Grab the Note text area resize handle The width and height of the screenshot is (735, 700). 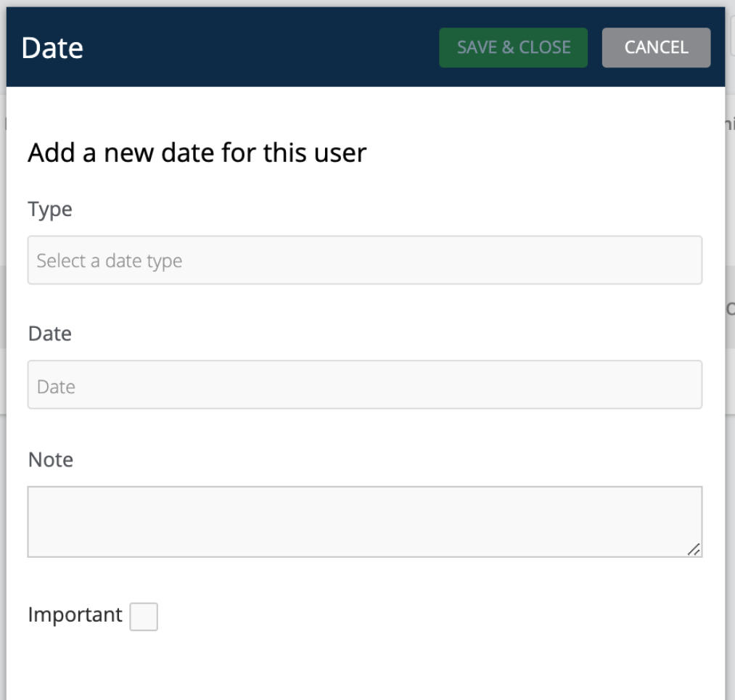tap(694, 549)
